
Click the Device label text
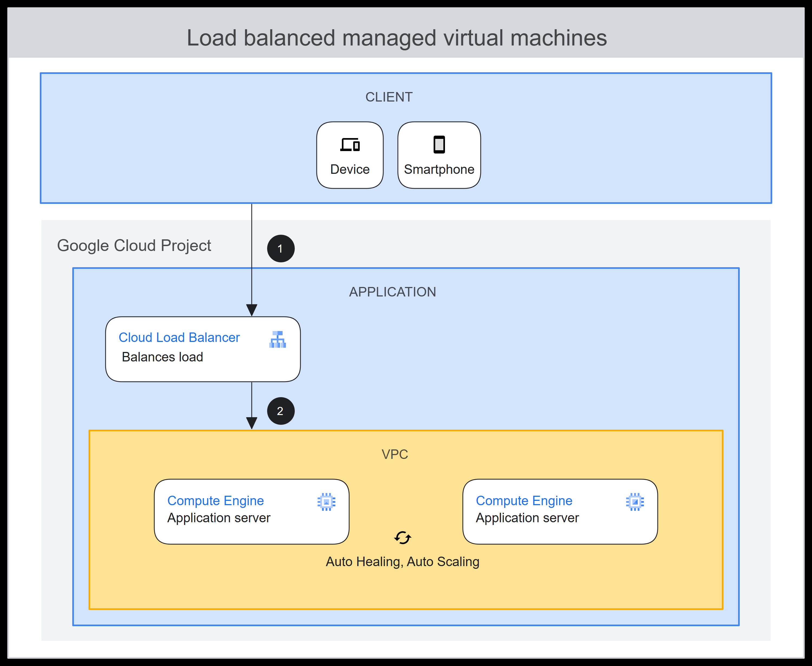click(x=350, y=169)
